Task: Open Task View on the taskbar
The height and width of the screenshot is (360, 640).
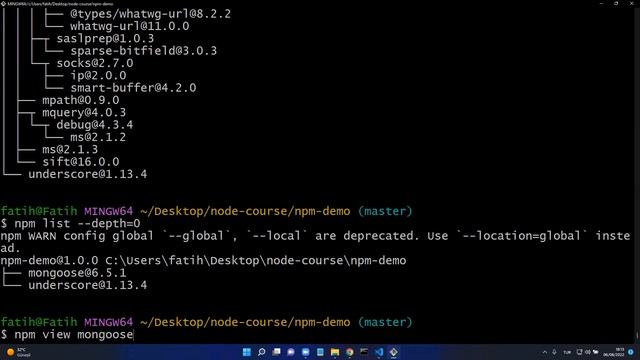Action: (x=276, y=352)
